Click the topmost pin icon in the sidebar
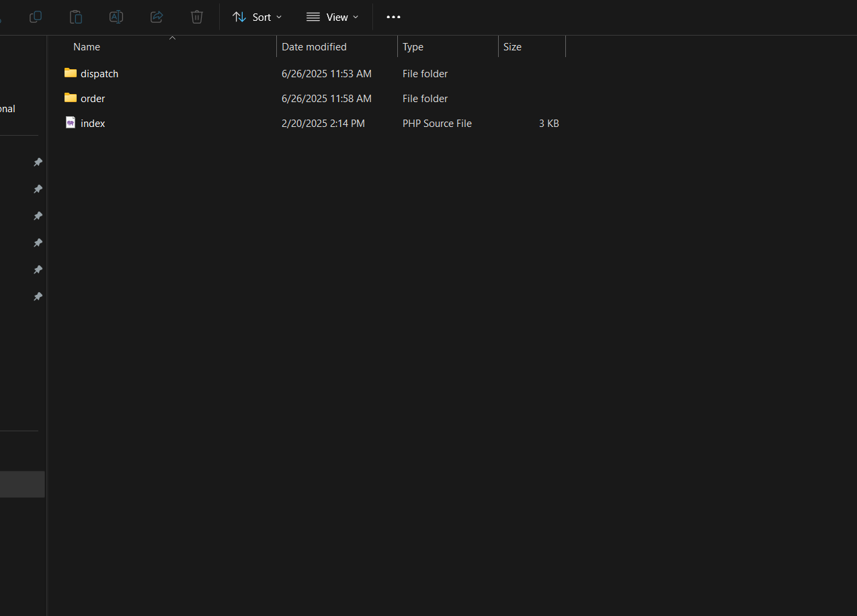 pyautogui.click(x=38, y=162)
